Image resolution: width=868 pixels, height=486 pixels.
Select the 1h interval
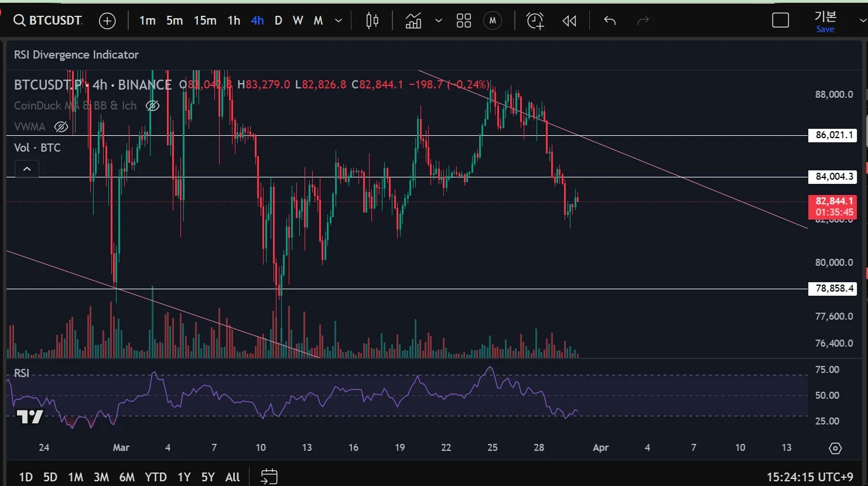click(x=234, y=20)
